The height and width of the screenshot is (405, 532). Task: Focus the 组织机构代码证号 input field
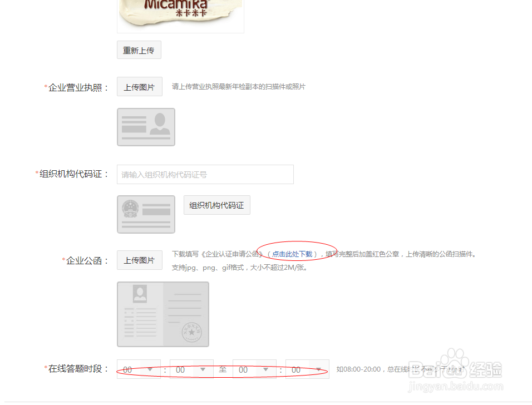pos(205,174)
